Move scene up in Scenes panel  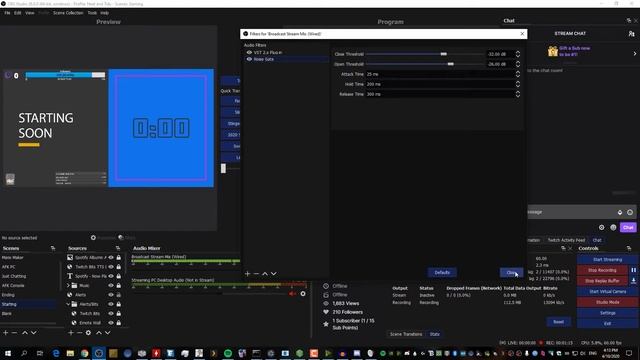coord(25,333)
